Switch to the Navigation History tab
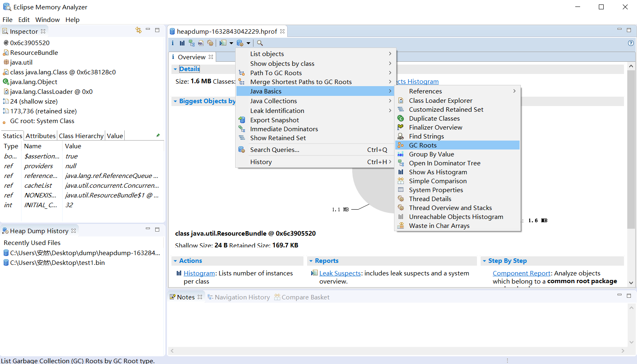 [x=238, y=297]
